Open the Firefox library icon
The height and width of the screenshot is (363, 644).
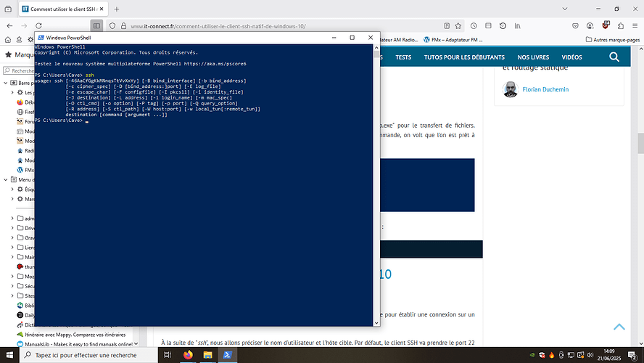518,26
